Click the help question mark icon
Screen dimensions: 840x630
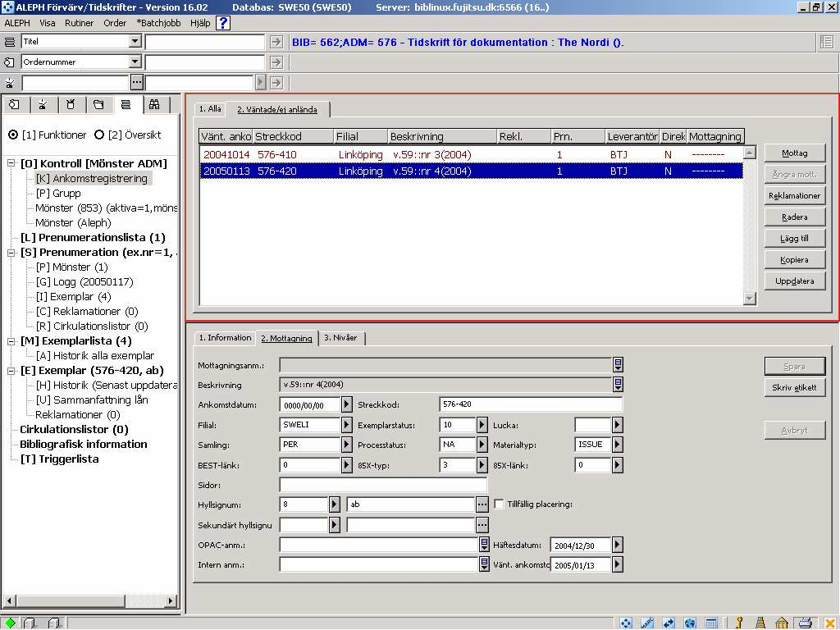click(x=223, y=23)
